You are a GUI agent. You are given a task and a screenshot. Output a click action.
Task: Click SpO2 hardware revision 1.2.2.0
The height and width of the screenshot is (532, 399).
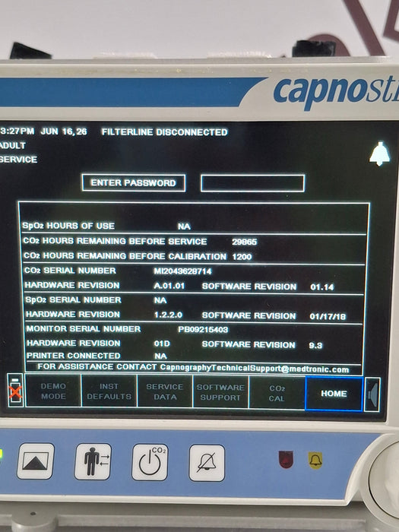point(168,315)
